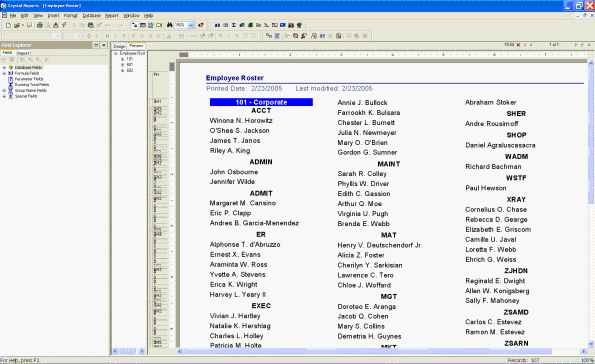Click the Insert Chart icon
595x364 pixels.
tap(291, 25)
